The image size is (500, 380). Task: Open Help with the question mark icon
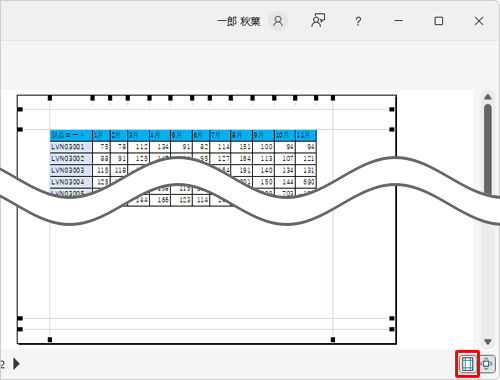358,22
